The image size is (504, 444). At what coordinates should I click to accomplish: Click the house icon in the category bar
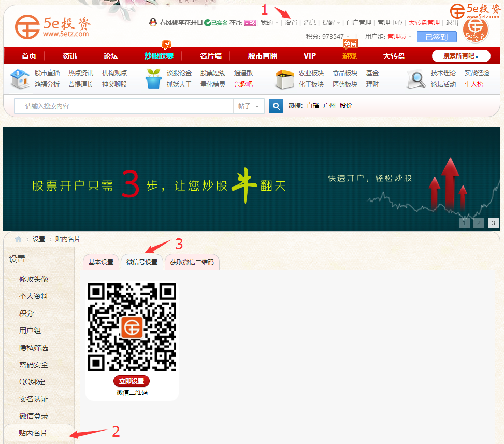[x=20, y=79]
